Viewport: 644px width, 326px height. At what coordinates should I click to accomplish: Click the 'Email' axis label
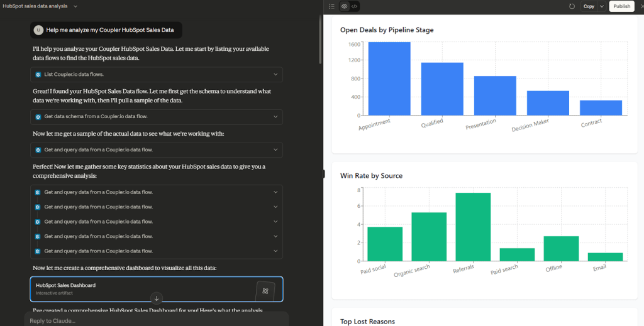(x=599, y=268)
